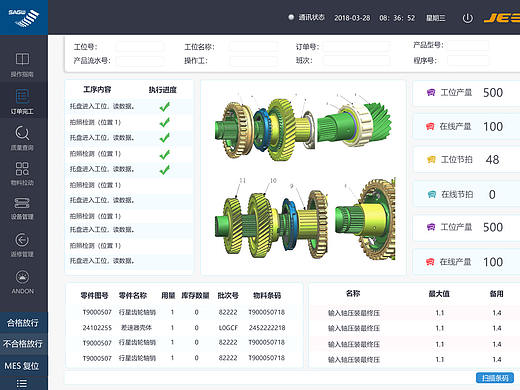Viewport: 520px width, 390px height.
Task: Click the 在线节拍 label
Action: [457, 194]
